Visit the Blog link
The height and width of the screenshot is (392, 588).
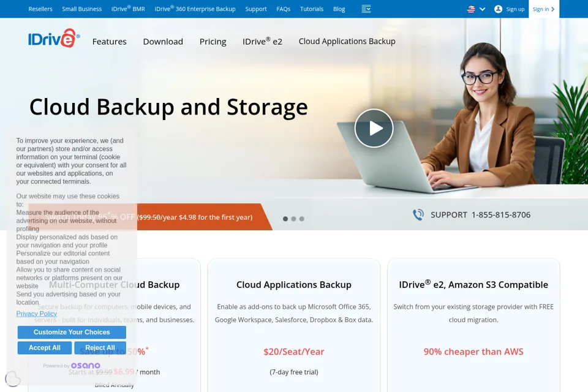tap(339, 9)
